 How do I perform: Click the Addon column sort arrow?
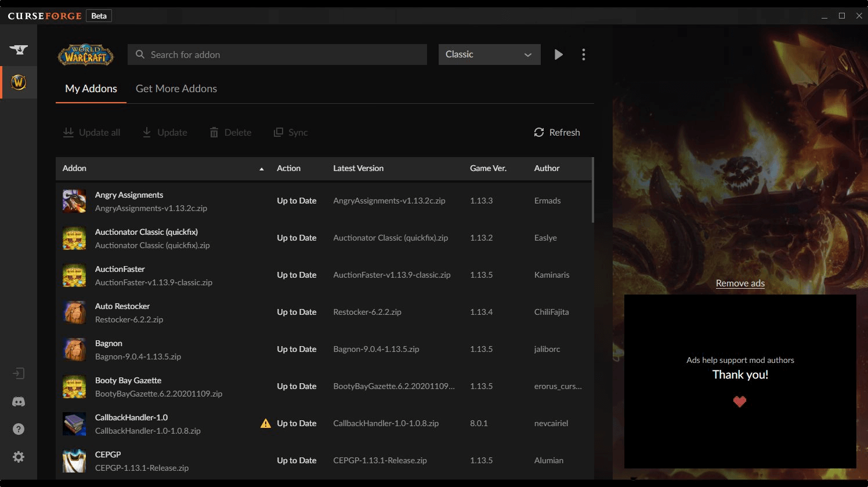pyautogui.click(x=262, y=169)
